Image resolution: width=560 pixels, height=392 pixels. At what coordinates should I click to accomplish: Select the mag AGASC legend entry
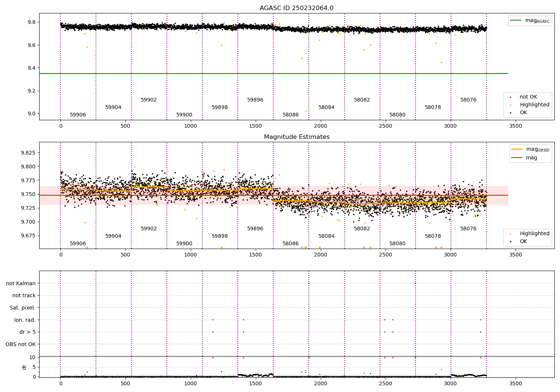pos(530,21)
